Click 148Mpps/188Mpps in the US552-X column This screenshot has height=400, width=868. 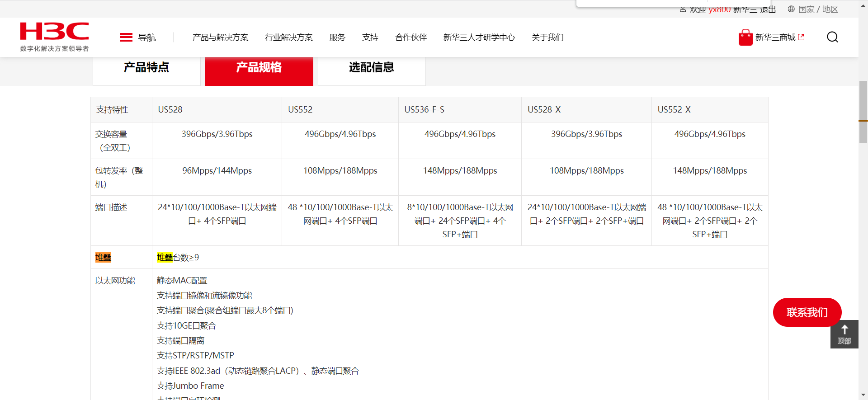(x=710, y=171)
